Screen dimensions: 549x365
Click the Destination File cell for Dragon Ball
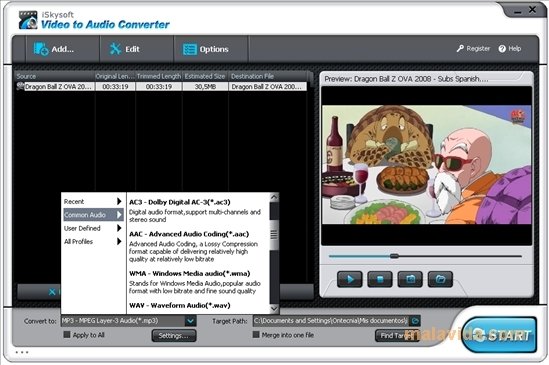[267, 87]
